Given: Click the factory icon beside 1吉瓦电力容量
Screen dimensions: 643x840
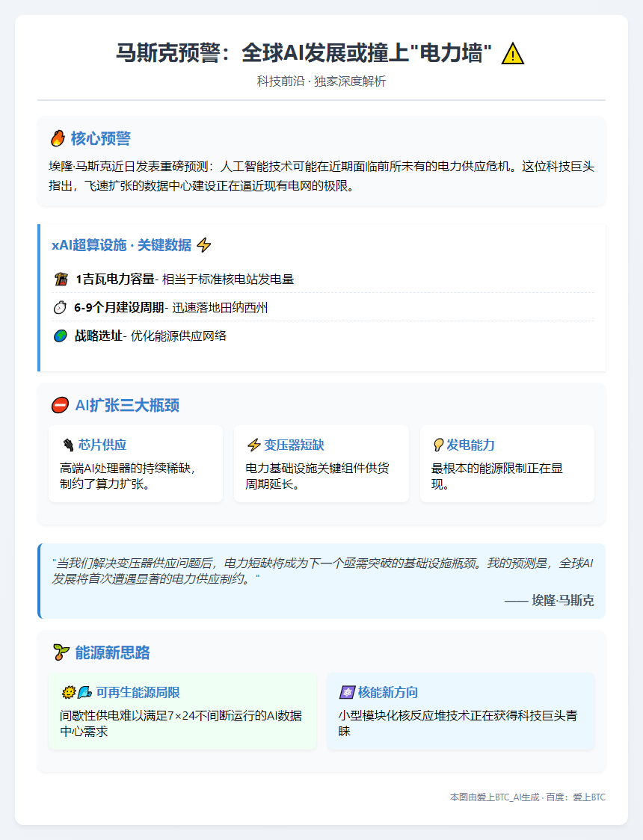Looking at the screenshot, I should pos(61,279).
